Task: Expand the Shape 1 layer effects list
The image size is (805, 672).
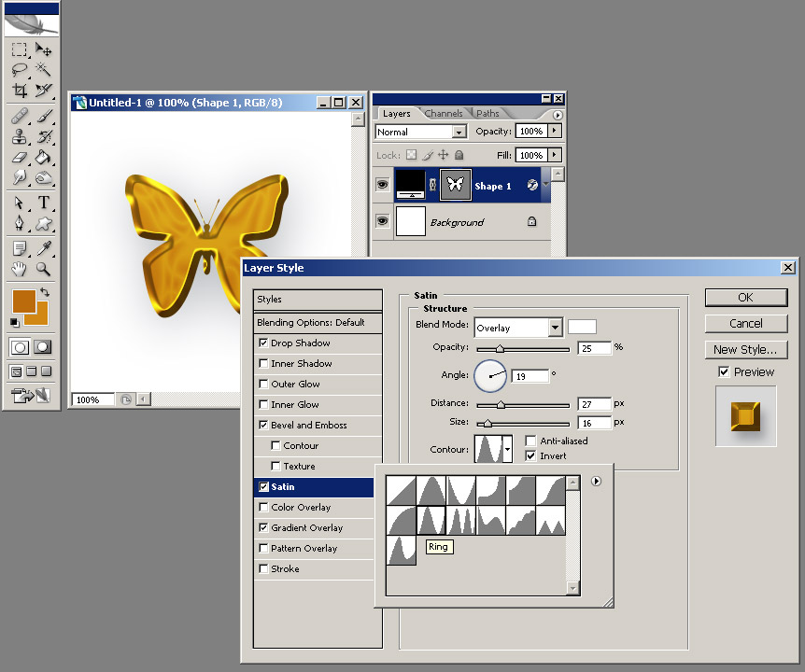Action: (545, 184)
